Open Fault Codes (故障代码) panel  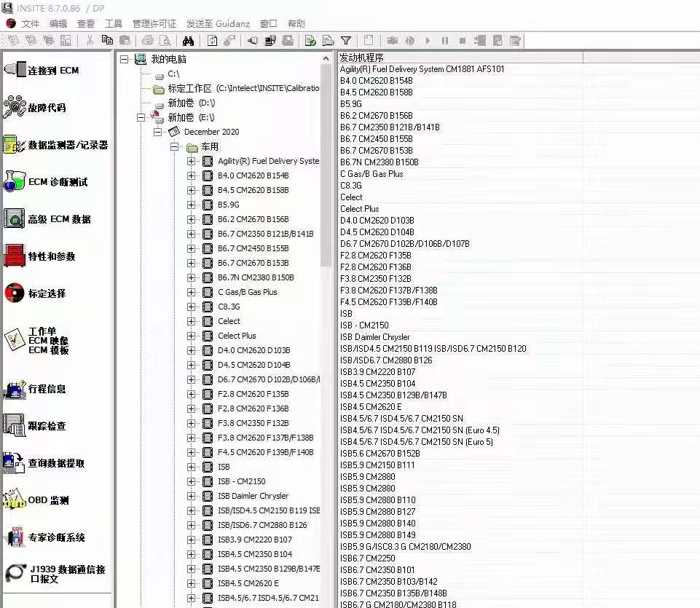[x=35, y=107]
